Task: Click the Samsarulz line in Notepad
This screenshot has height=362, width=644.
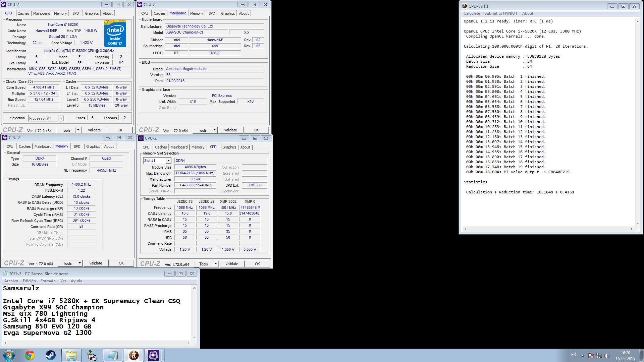Action: [21, 288]
